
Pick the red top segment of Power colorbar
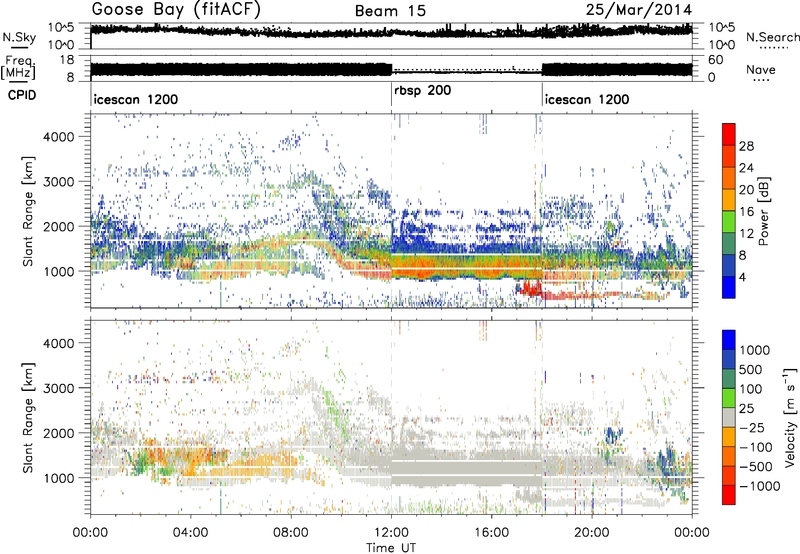click(x=729, y=135)
